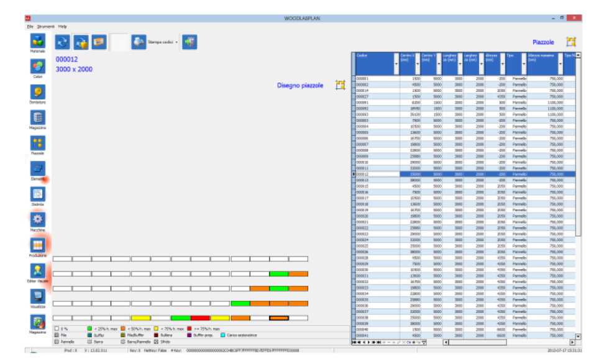
Task: Click the table's horizontal scrollbar left arrow
Action: coord(445,342)
